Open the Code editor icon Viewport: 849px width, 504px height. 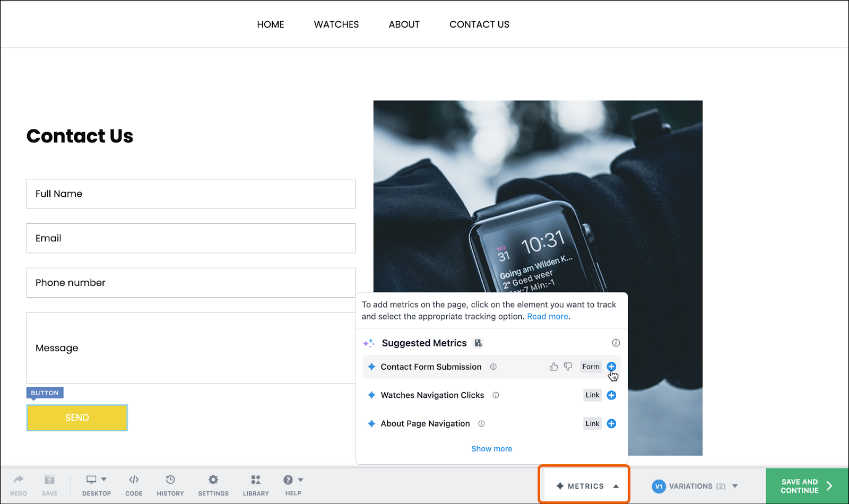[134, 480]
